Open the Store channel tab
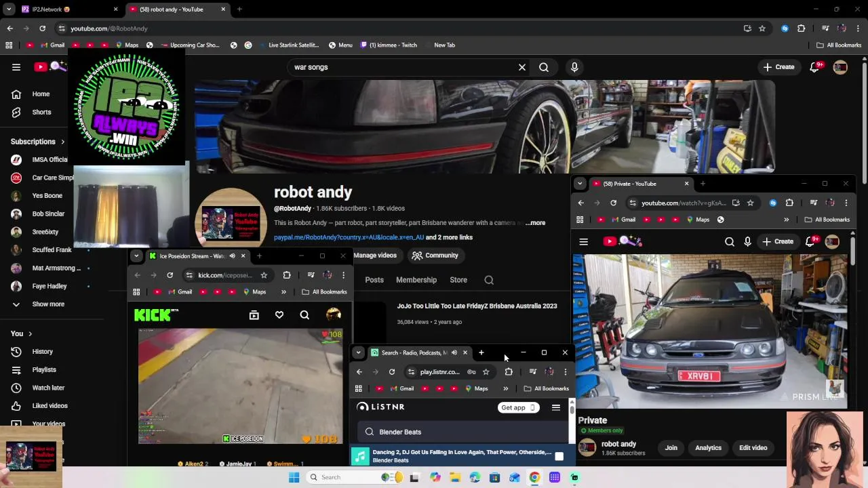The height and width of the screenshot is (488, 868). click(458, 280)
